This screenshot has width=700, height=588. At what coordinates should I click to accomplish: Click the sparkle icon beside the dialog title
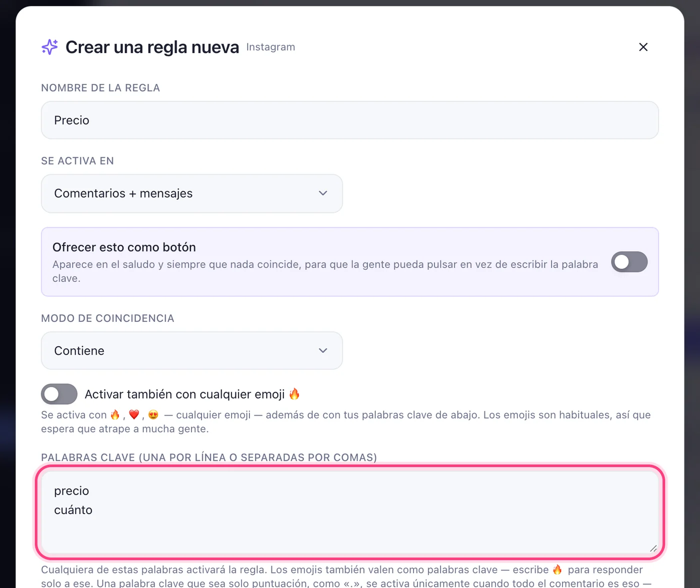coord(49,47)
